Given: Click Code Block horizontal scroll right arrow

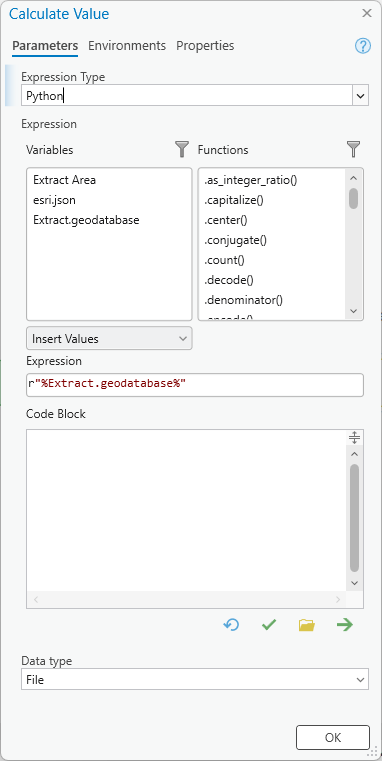Looking at the screenshot, I should 338,600.
